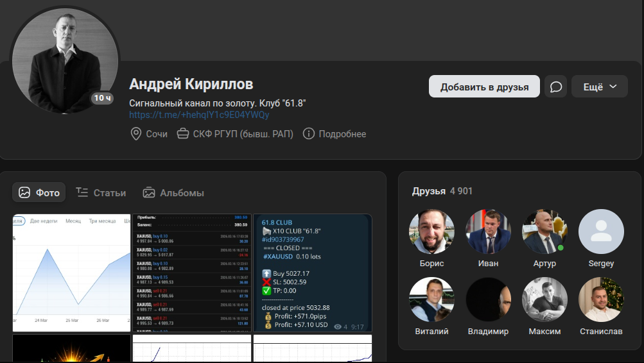Select the Фото tab
This screenshot has width=644, height=363.
click(x=39, y=192)
